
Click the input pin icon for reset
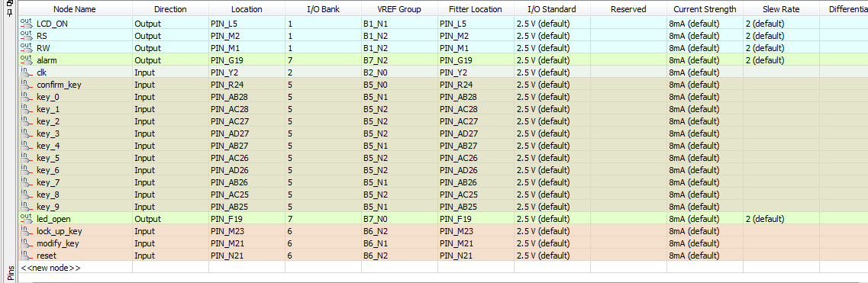(26, 255)
